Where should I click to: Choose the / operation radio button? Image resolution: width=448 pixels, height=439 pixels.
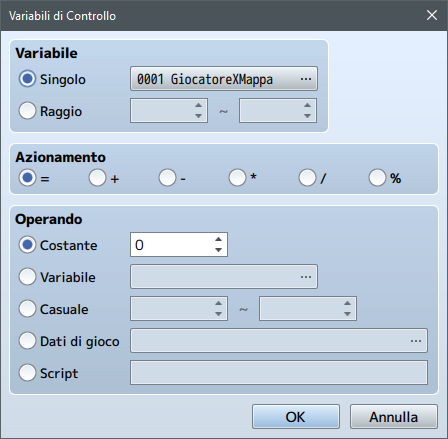coord(307,178)
